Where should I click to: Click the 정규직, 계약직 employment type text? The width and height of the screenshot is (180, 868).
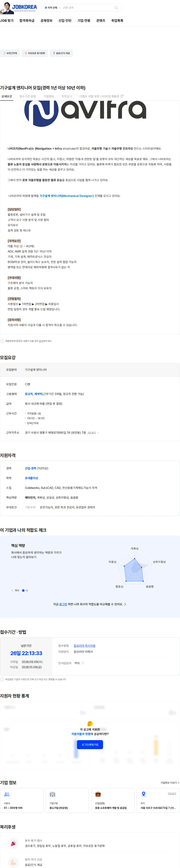tap(34, 394)
